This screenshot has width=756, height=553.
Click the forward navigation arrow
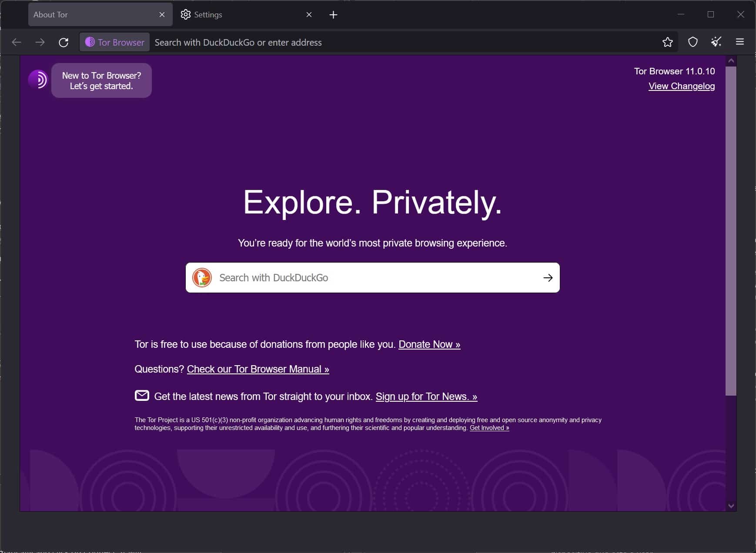point(40,42)
